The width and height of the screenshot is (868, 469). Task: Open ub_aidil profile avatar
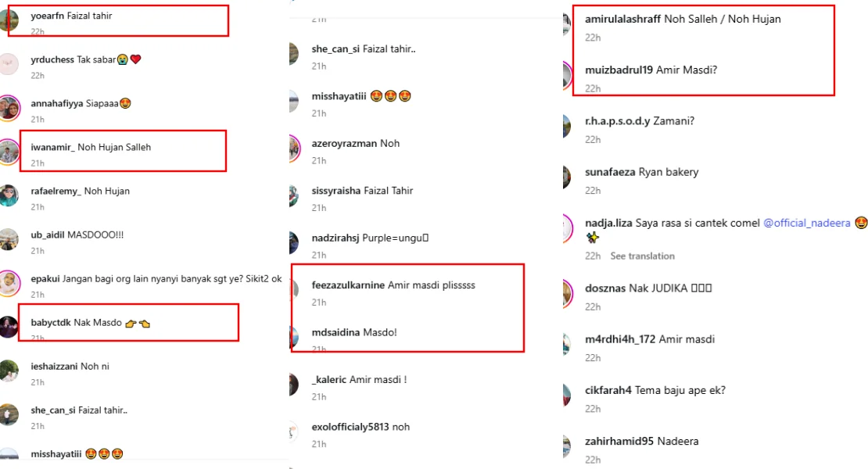tap(9, 239)
